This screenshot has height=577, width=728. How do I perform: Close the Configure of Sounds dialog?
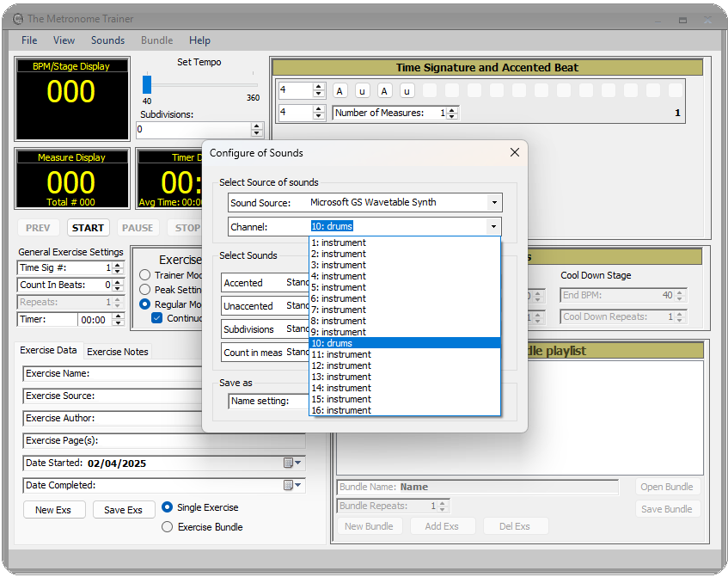click(x=514, y=152)
